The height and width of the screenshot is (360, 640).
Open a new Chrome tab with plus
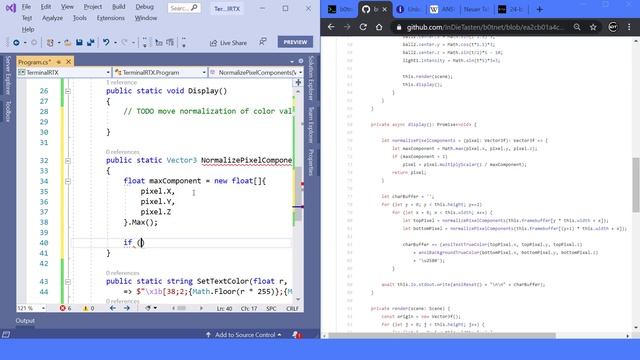pos(540,9)
